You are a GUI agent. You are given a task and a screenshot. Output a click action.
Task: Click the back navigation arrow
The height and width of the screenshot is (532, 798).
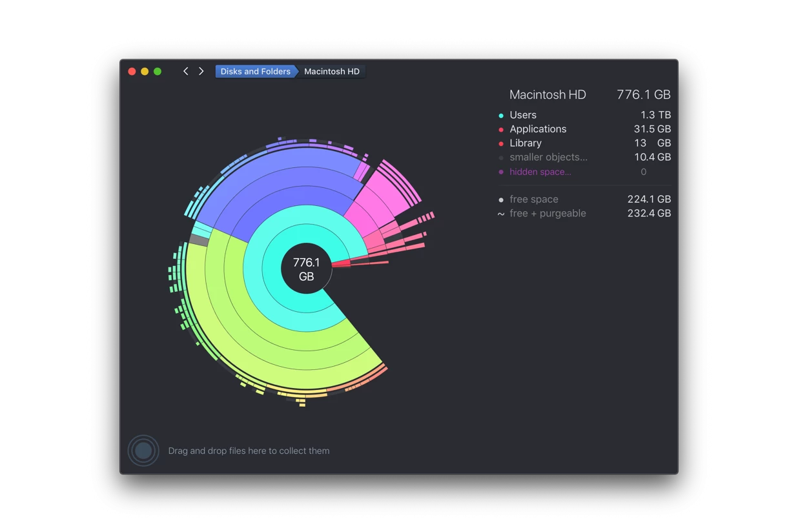tap(185, 71)
